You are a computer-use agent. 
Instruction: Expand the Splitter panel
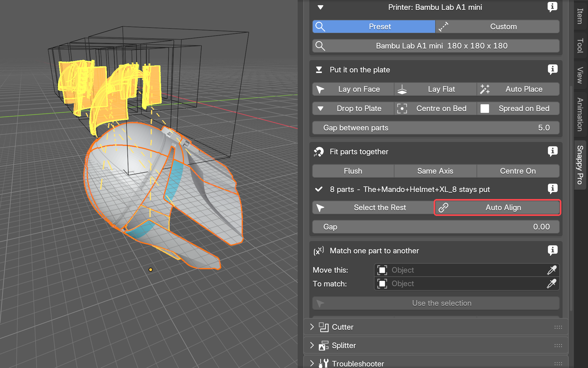point(312,346)
